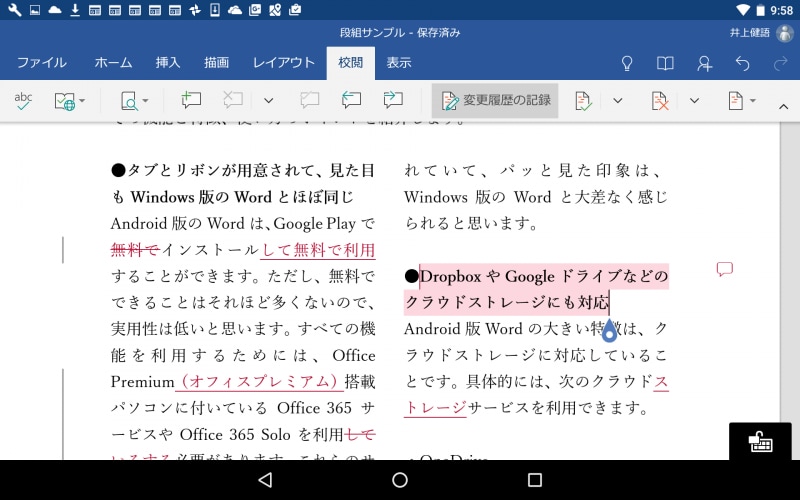Switch to the 挿入 tab
This screenshot has height=500, width=800.
(168, 63)
